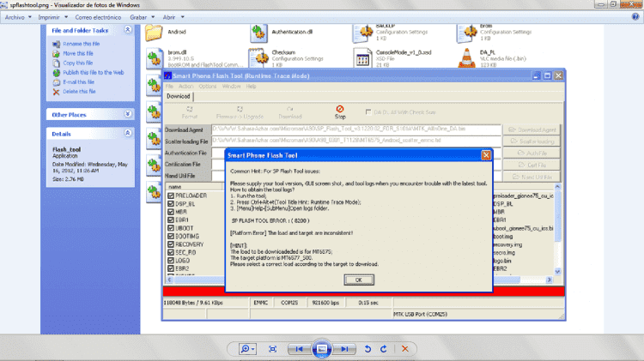Open the zoom dropdown arrow beside magnifier
The width and height of the screenshot is (644, 361).
[x=253, y=349]
